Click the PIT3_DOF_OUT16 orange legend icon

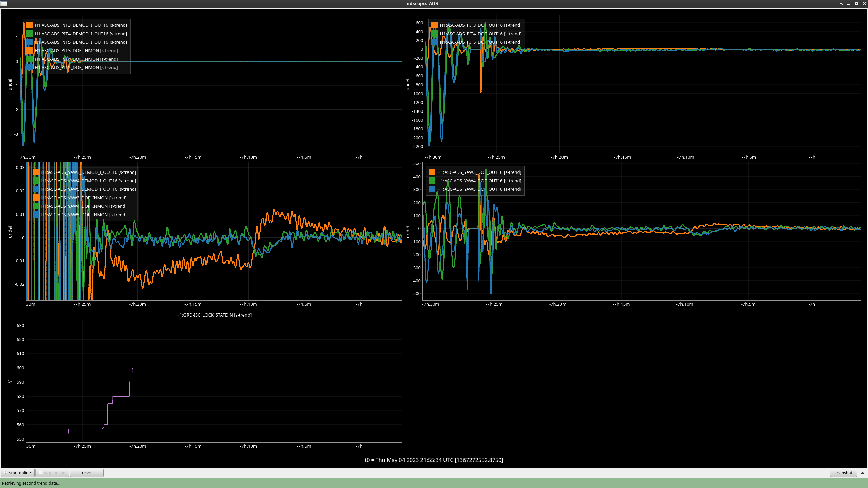(x=434, y=25)
